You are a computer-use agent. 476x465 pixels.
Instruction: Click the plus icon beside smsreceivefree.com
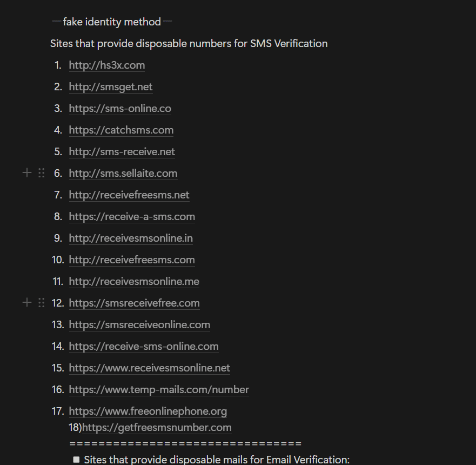(x=27, y=303)
